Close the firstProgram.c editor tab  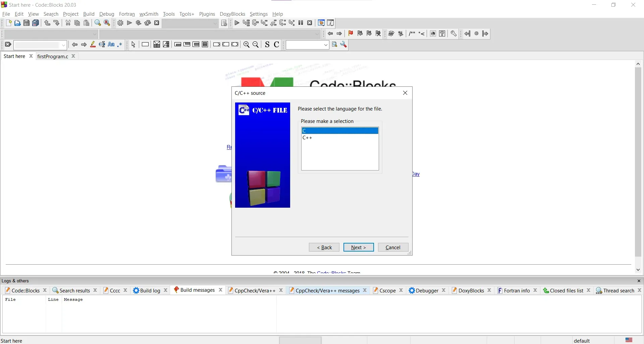pos(73,56)
